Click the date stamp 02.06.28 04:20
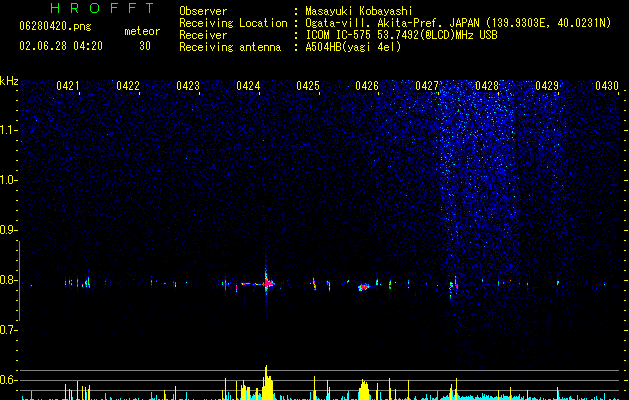The width and height of the screenshot is (629, 400). 61,46
